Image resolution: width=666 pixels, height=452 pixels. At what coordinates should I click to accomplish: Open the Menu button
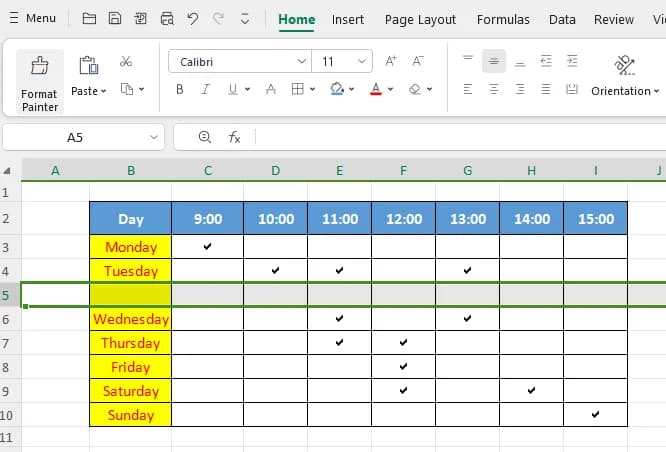33,19
